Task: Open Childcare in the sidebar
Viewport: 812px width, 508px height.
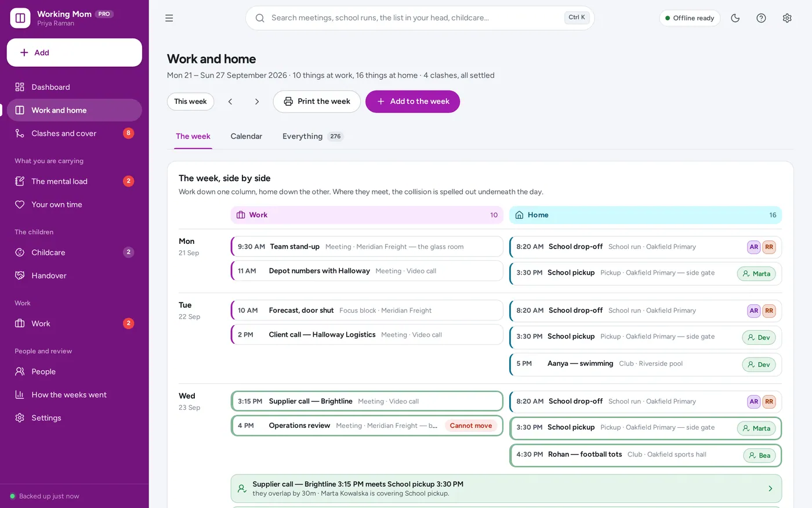Action: tap(74, 253)
